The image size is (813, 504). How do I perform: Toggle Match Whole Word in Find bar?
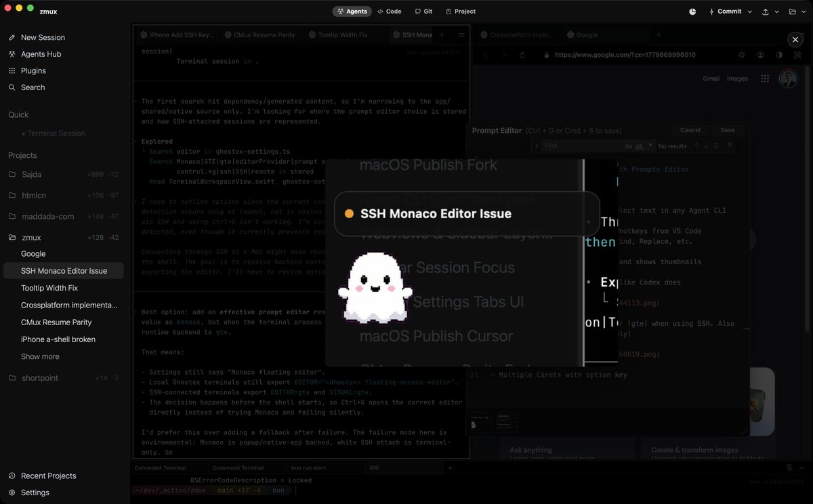coord(640,146)
